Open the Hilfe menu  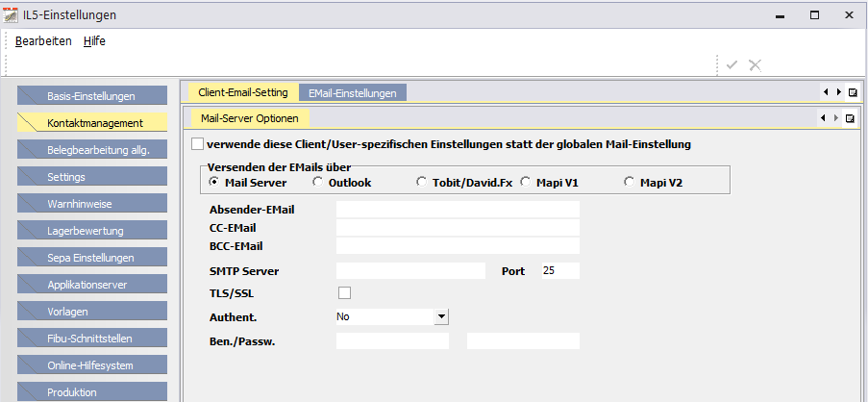[x=94, y=41]
